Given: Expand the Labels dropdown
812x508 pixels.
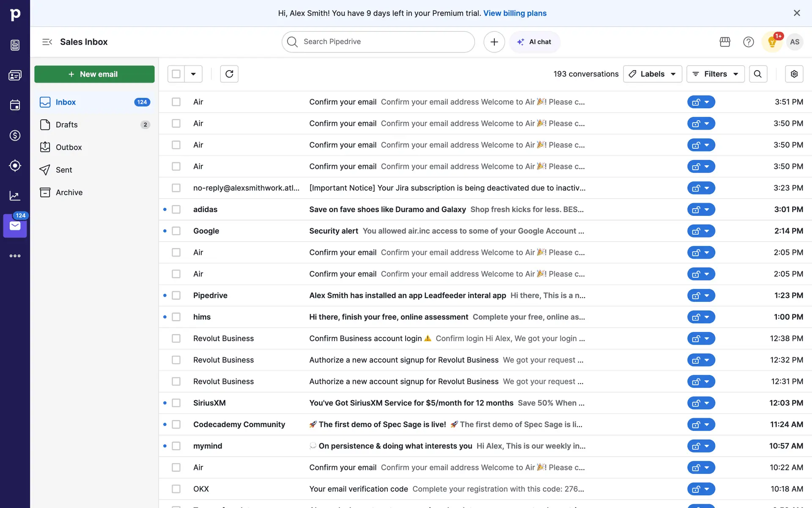Looking at the screenshot, I should tap(652, 74).
